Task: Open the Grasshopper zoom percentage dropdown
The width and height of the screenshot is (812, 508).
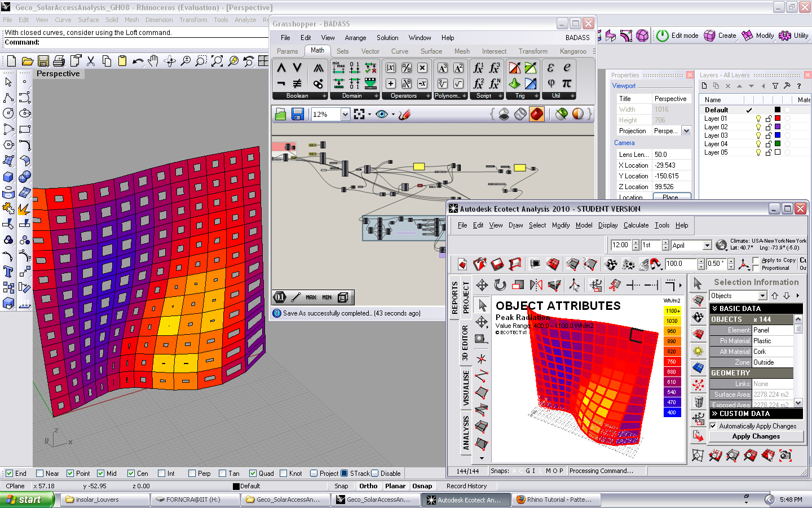Action: point(345,115)
